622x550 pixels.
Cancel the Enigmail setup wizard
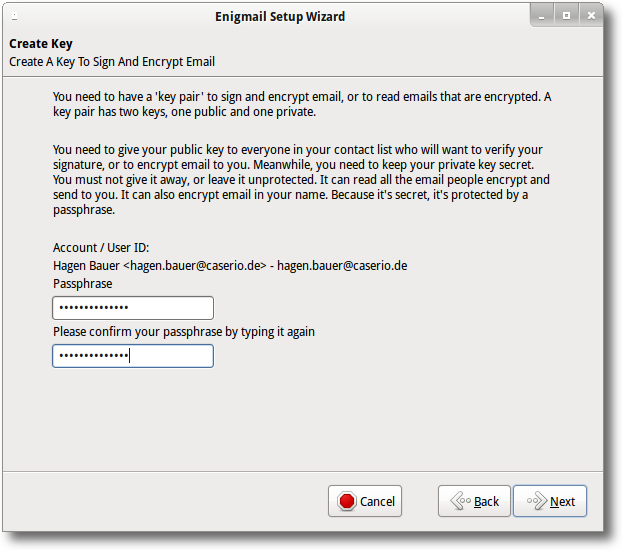[365, 501]
